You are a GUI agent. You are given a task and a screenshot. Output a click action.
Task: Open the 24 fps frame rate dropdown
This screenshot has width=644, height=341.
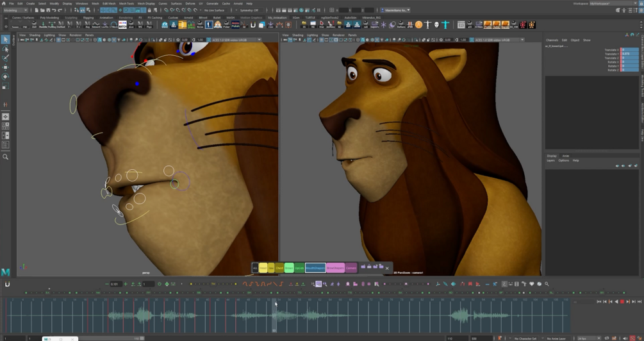(588, 338)
